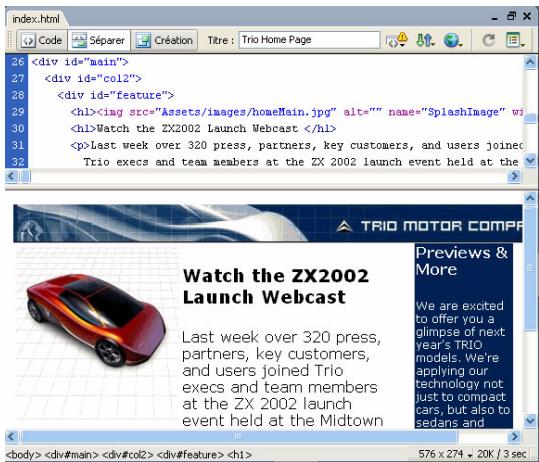Click design pane scroll up arrow
Image resolution: width=539 pixels, height=462 pixels.
click(530, 198)
